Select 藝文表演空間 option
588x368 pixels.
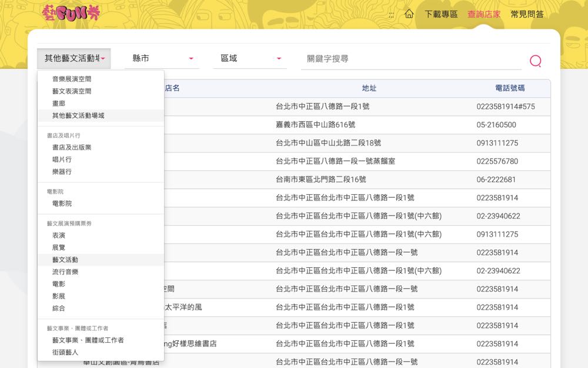coord(72,91)
